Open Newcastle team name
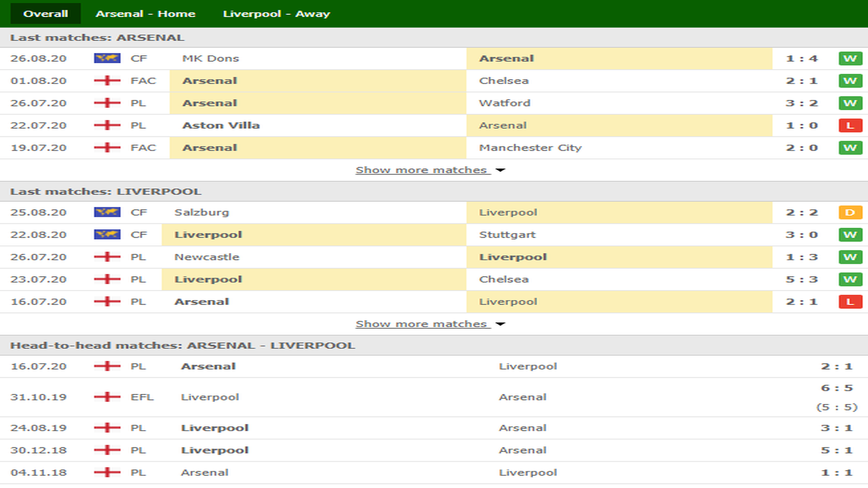The image size is (868, 488). [207, 257]
